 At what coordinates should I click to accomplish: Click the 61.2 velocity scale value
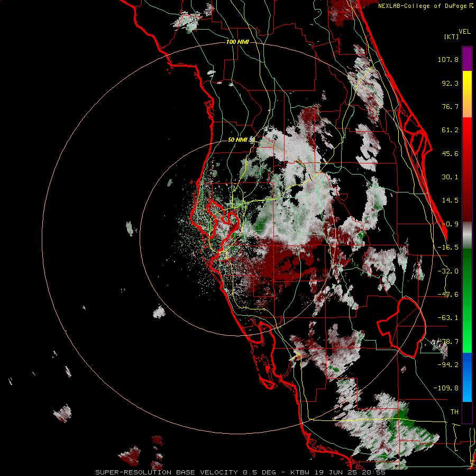450,130
